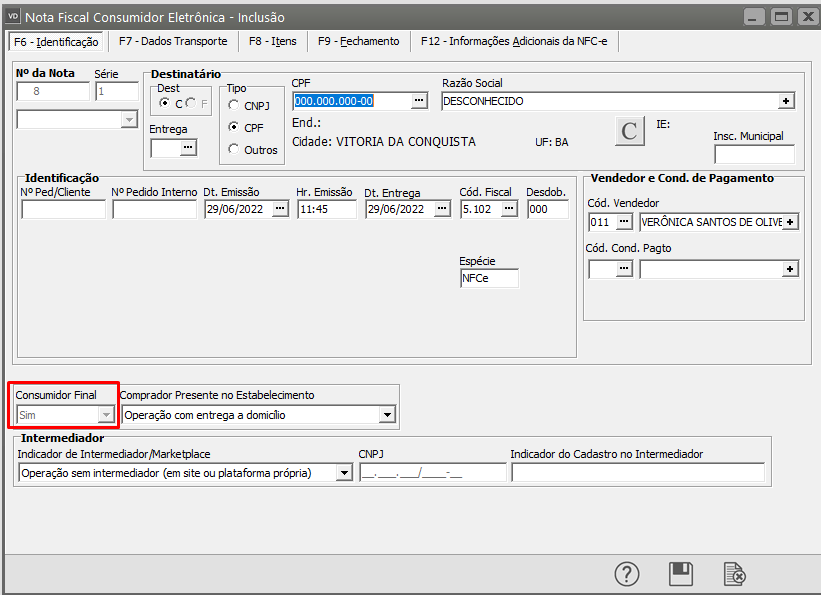Image resolution: width=821 pixels, height=595 pixels.
Task: Select Outros radio button in Tipo
Action: tap(234, 149)
